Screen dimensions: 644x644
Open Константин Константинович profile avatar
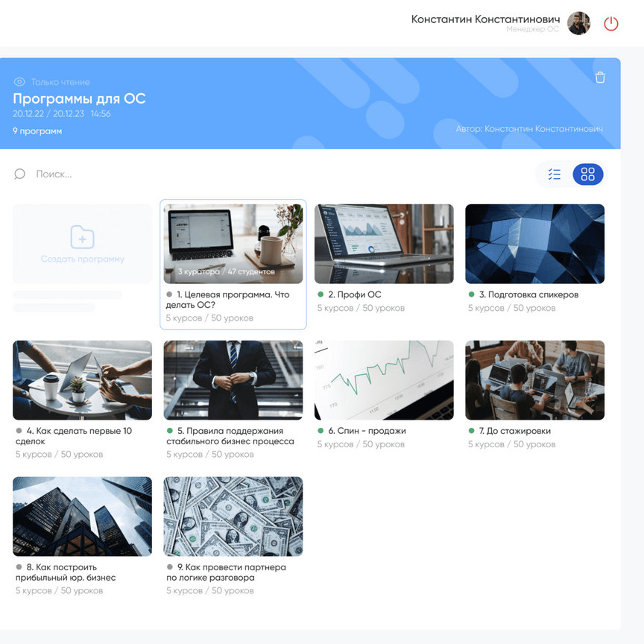(x=578, y=23)
